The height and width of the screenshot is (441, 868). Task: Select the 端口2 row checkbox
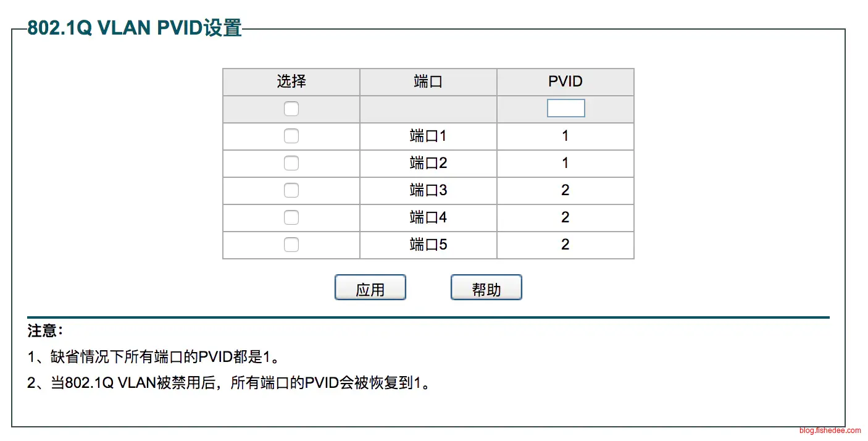point(291,164)
